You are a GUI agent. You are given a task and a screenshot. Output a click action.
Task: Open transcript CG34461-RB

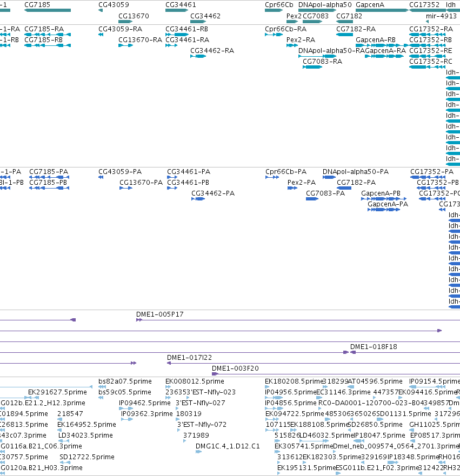click(186, 29)
